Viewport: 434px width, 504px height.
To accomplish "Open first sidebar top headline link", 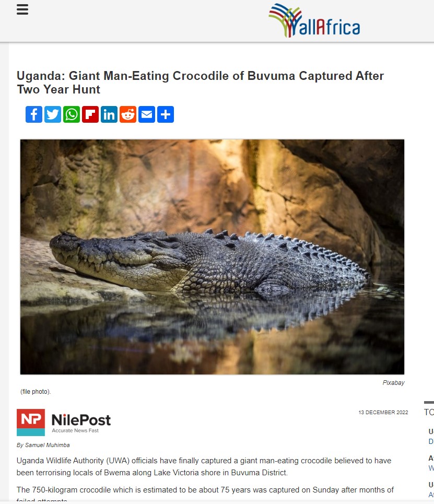I will (431, 437).
